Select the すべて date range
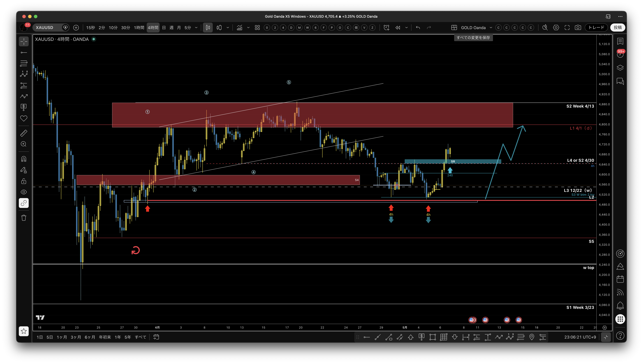Viewport: 643px width, 364px height. click(140, 337)
